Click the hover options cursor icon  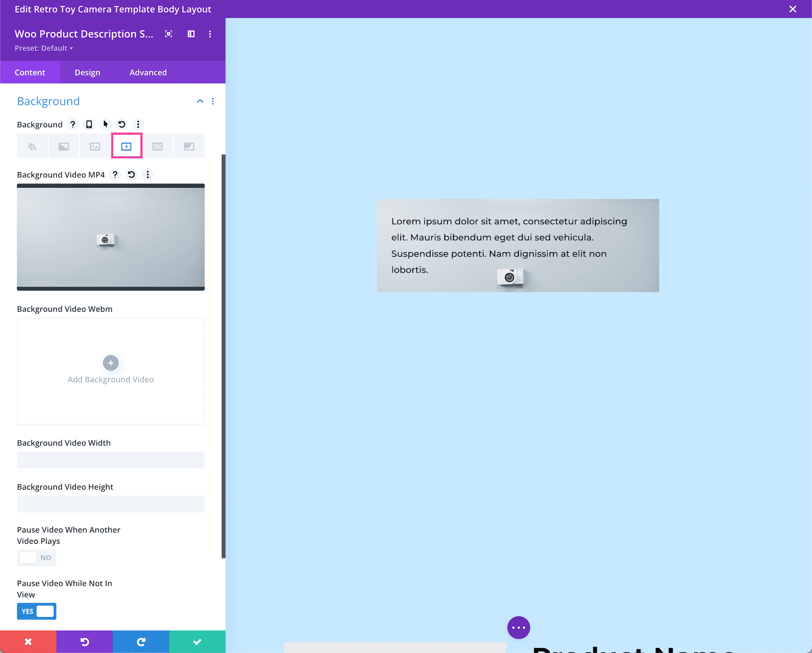105,124
